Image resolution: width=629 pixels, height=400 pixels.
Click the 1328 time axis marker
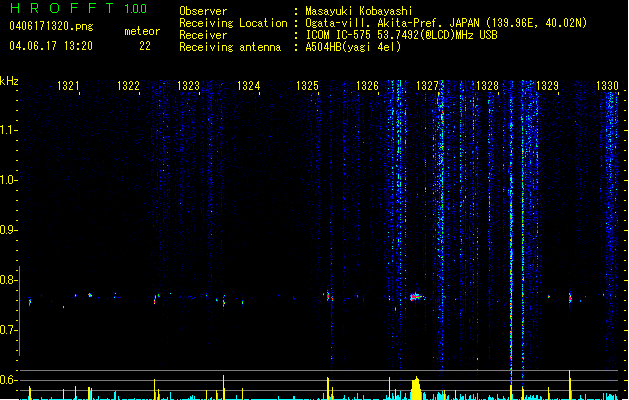point(487,86)
